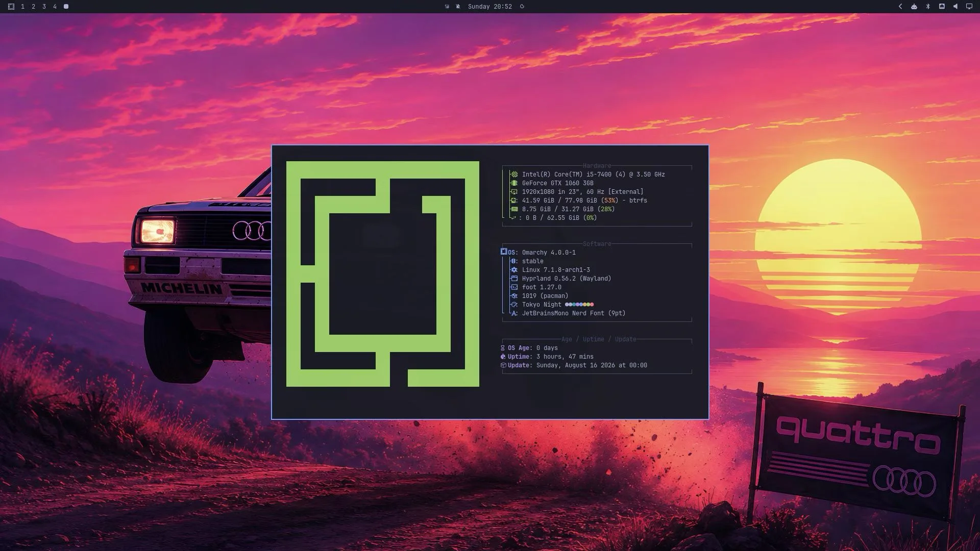980x551 pixels.
Task: Click the swap icon beside 0 B
Action: tap(514, 218)
